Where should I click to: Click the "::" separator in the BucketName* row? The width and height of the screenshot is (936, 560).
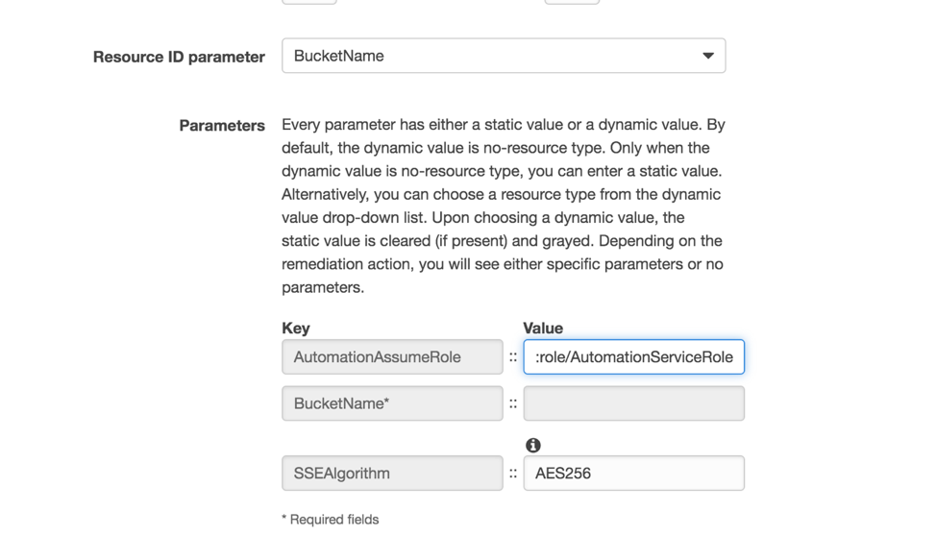click(513, 403)
